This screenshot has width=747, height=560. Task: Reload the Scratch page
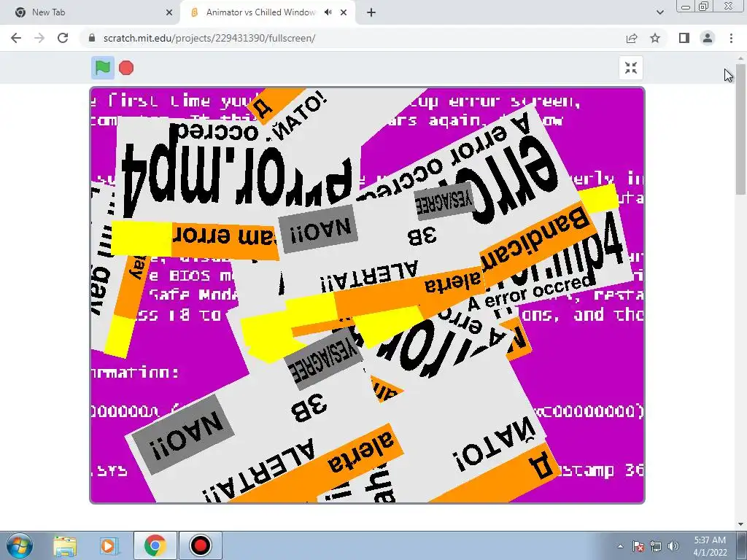point(63,38)
